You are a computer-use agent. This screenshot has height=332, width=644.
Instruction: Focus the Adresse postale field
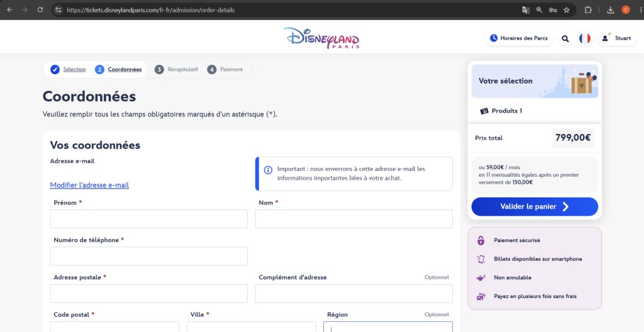pos(148,294)
